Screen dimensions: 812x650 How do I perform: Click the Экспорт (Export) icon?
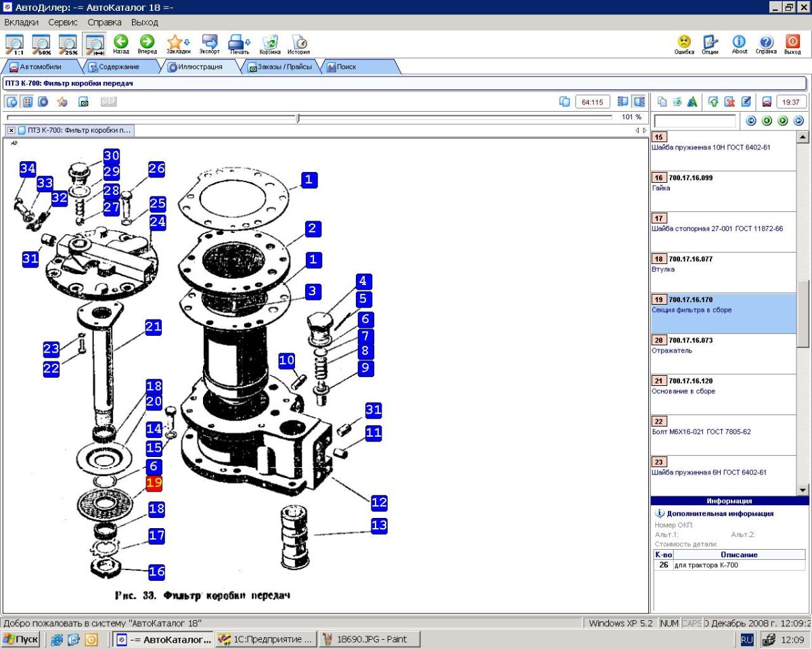pyautogui.click(x=210, y=43)
